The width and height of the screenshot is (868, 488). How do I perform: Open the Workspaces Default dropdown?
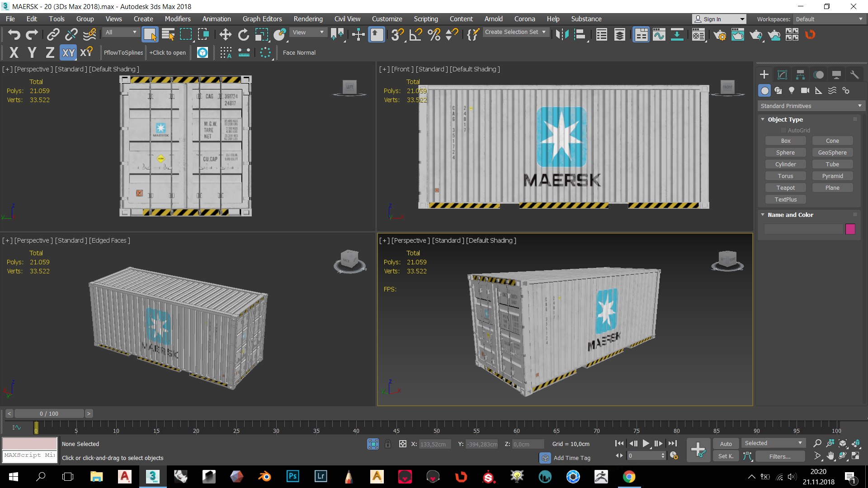pos(829,19)
